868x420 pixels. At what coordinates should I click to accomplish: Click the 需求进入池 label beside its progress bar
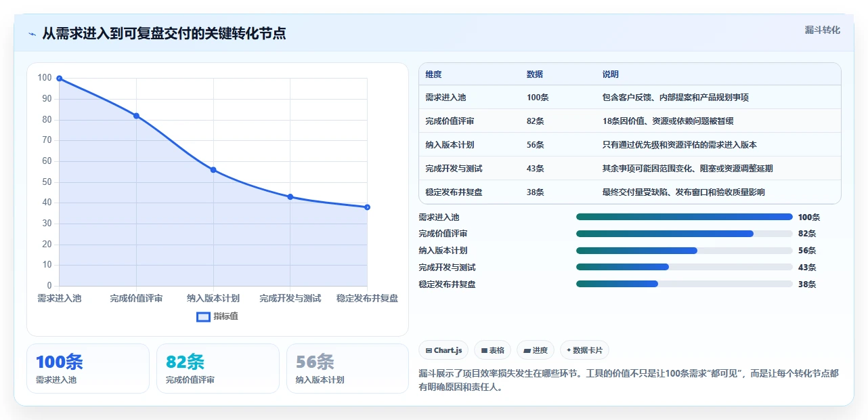[x=439, y=217]
